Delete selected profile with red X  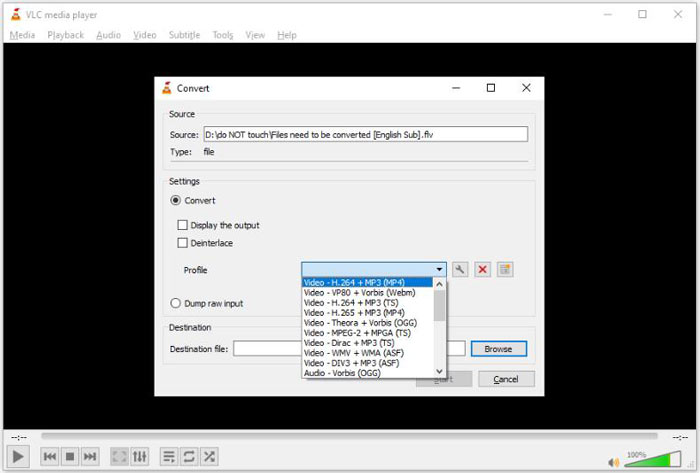[482, 269]
